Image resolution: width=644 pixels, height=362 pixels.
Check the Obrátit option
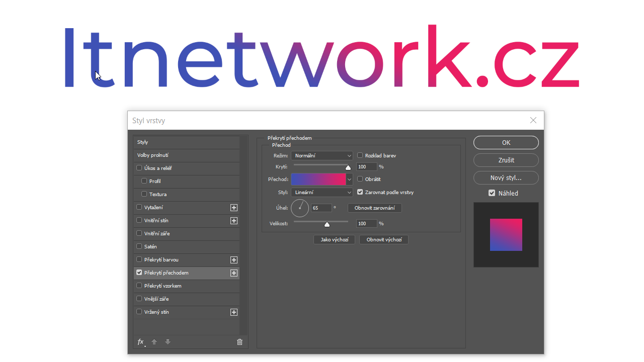click(360, 178)
